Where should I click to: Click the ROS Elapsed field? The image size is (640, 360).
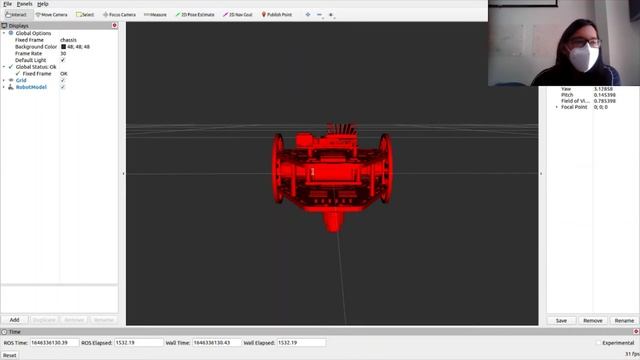(x=138, y=343)
